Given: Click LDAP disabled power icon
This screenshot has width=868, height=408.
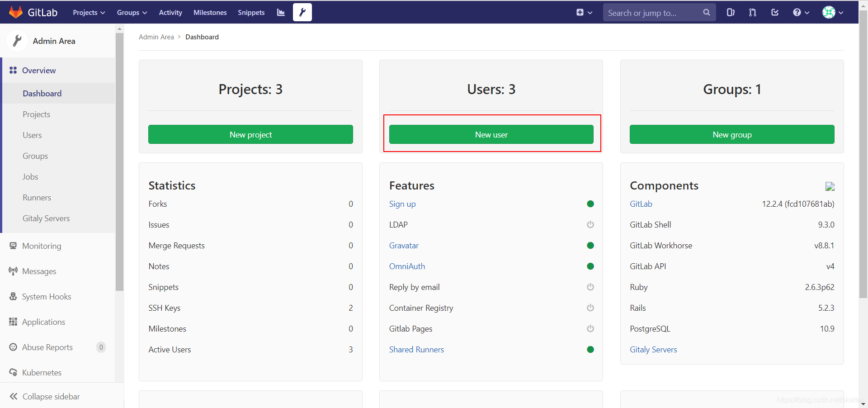Looking at the screenshot, I should pyautogui.click(x=590, y=224).
